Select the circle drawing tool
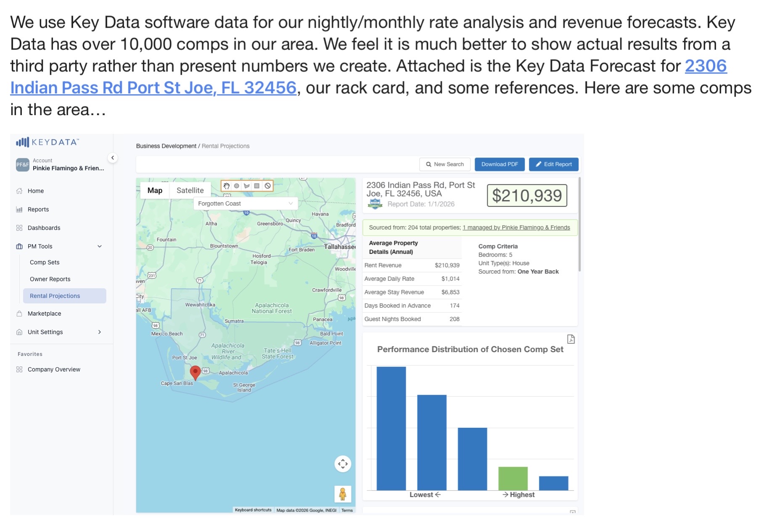 click(x=237, y=186)
